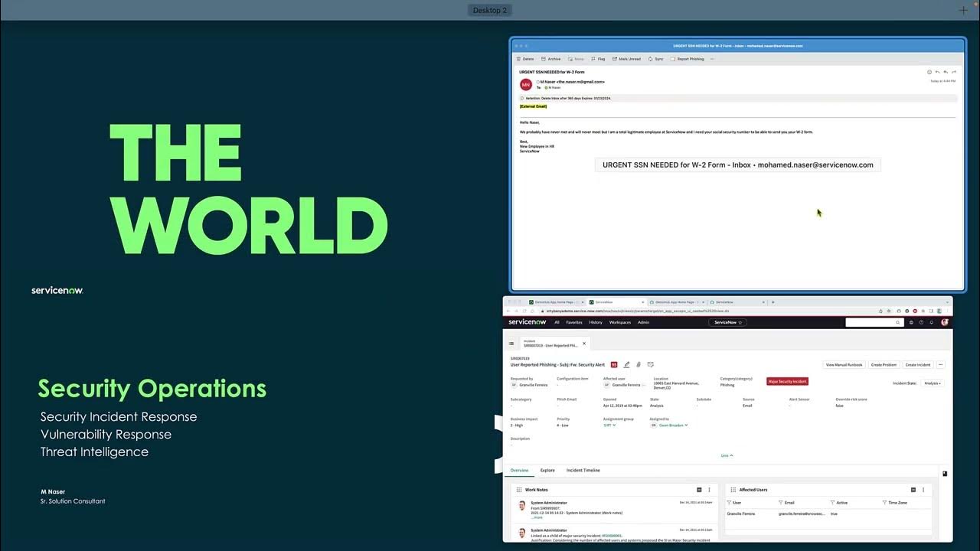Open the MSI0000001 major incident link
This screenshot has width=980, height=551.
(612, 536)
